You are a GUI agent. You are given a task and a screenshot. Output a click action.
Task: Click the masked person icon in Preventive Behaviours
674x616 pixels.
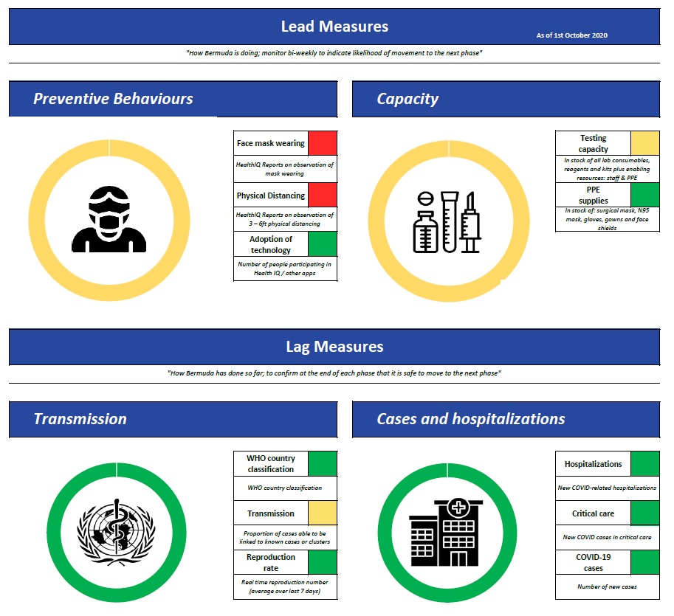click(109, 219)
